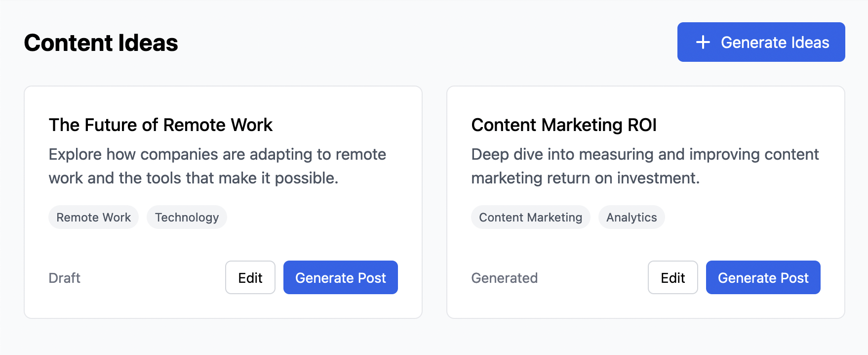This screenshot has height=355, width=868.
Task: Select the Content Marketing tag chip
Action: coord(530,218)
